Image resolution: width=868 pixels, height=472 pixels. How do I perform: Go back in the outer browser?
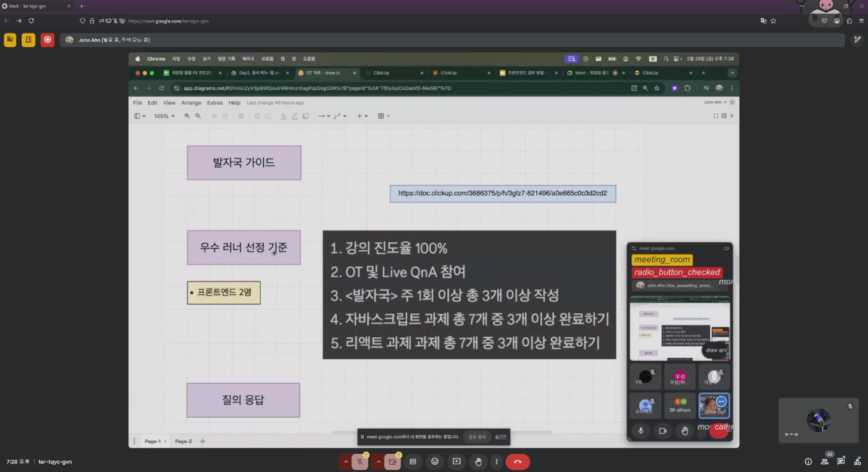(x=7, y=21)
